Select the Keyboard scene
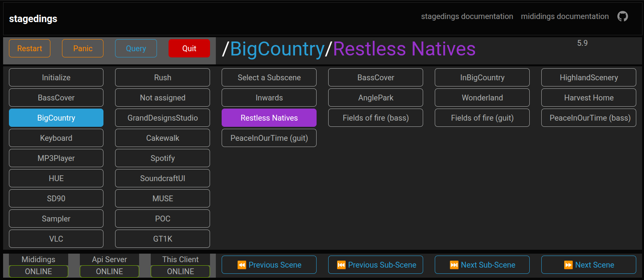Image resolution: width=644 pixels, height=280 pixels. 56,138
